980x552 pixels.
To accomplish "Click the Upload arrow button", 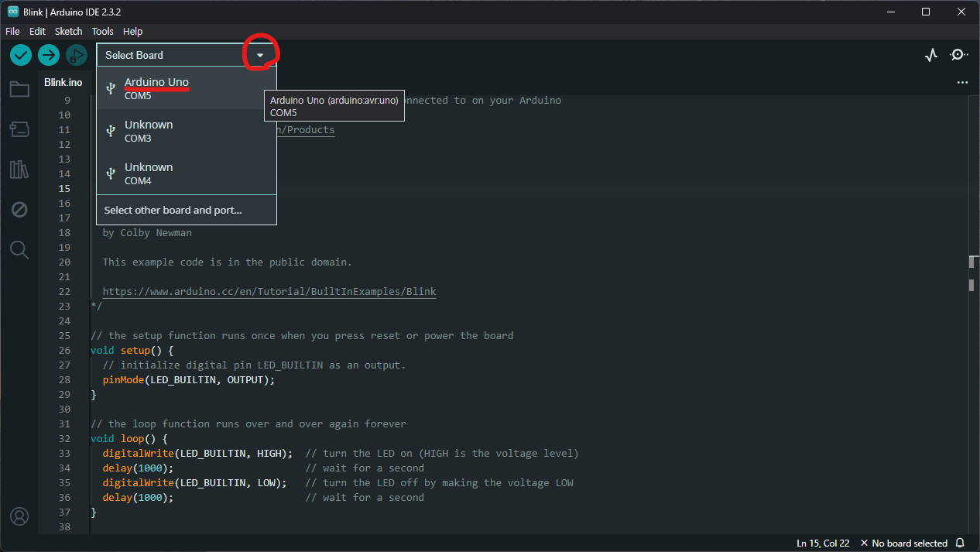I will click(x=49, y=55).
